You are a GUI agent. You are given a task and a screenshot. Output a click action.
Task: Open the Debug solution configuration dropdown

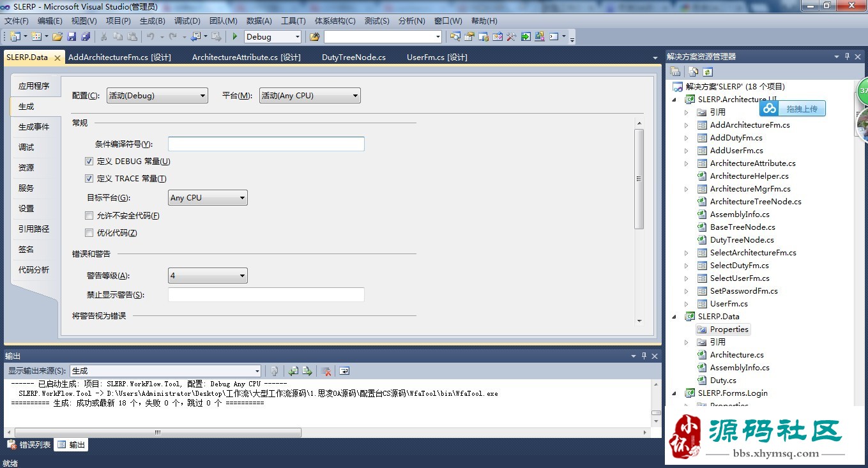pos(272,36)
